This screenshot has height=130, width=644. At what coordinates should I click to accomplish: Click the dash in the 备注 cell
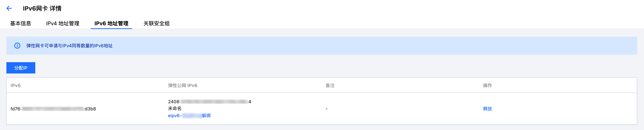[327, 109]
